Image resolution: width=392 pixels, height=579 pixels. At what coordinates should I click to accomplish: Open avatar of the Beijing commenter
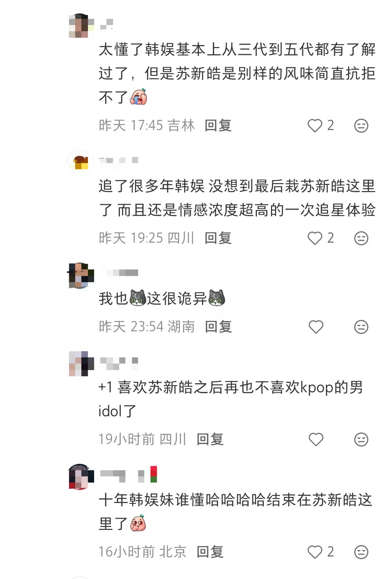coord(81,477)
